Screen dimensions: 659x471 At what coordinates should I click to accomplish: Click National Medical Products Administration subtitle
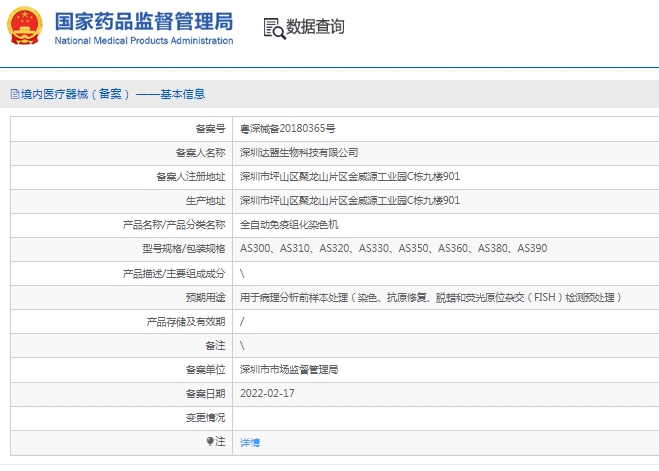pos(144,41)
